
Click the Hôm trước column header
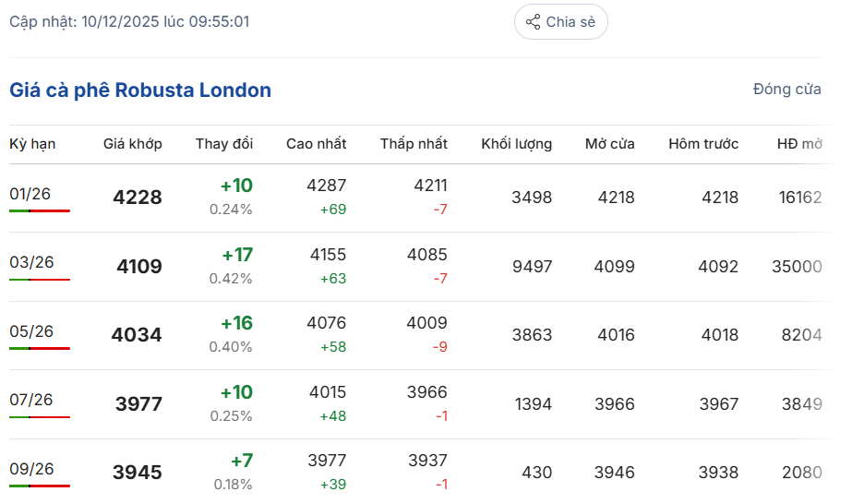[x=703, y=144]
